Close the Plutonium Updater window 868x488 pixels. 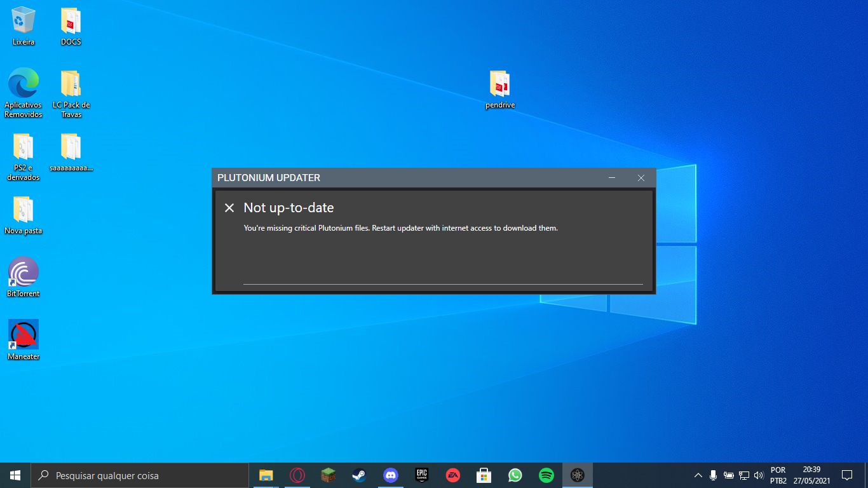pyautogui.click(x=641, y=178)
